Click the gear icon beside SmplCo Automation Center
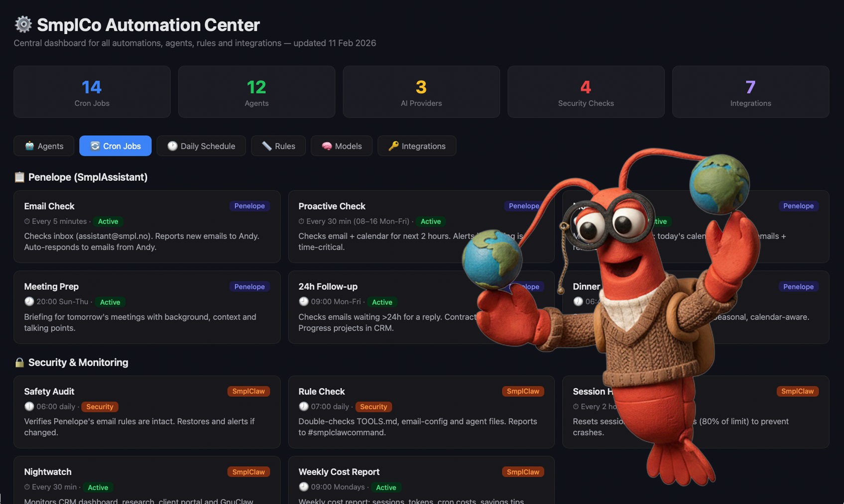Image resolution: width=844 pixels, height=504 pixels. (23, 24)
